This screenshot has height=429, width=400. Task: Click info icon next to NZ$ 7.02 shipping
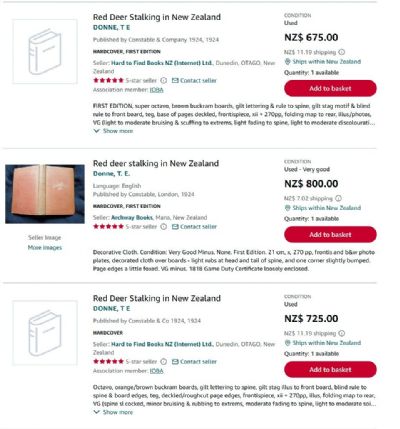click(x=338, y=198)
